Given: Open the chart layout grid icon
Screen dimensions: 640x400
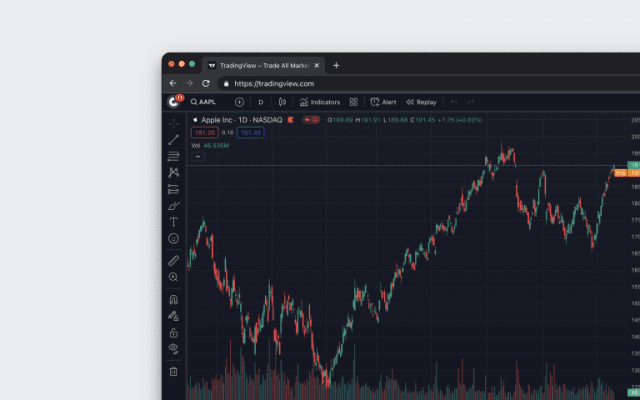Looking at the screenshot, I should pyautogui.click(x=353, y=102).
